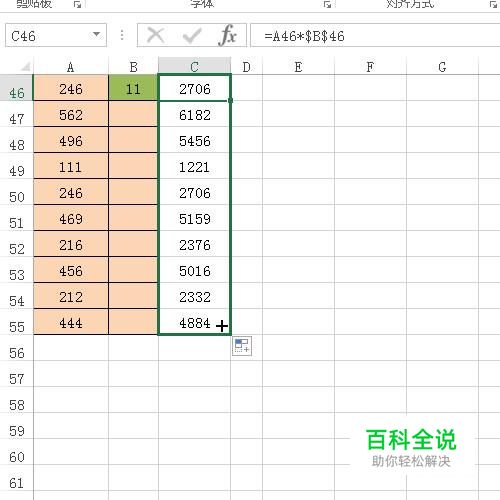Select row 53 header
The height and width of the screenshot is (500, 500).
[17, 270]
